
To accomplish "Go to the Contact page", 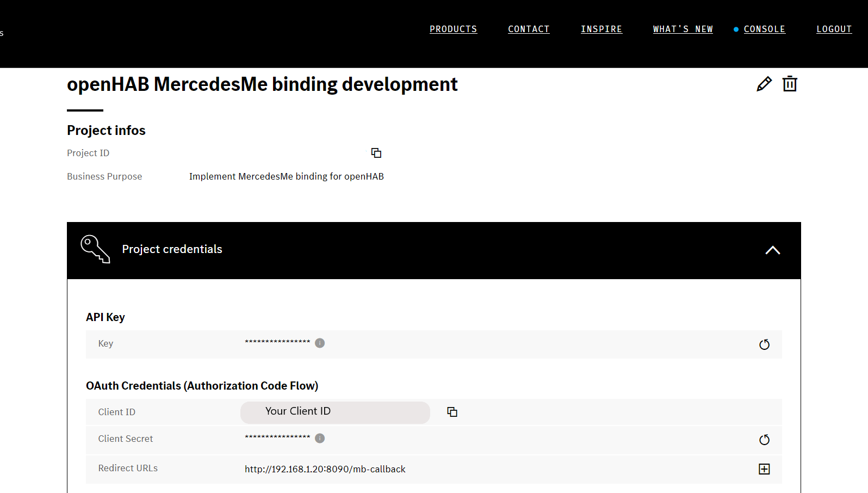I will pos(529,29).
